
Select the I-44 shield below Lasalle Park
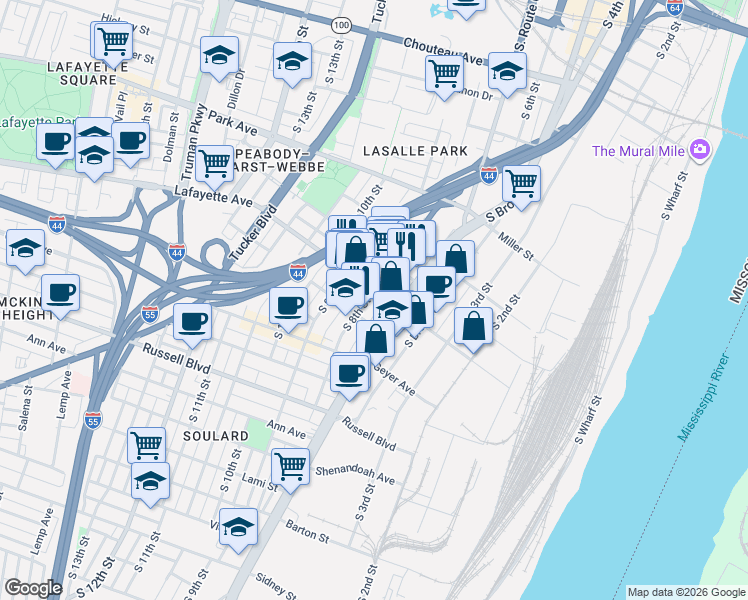tap(488, 176)
